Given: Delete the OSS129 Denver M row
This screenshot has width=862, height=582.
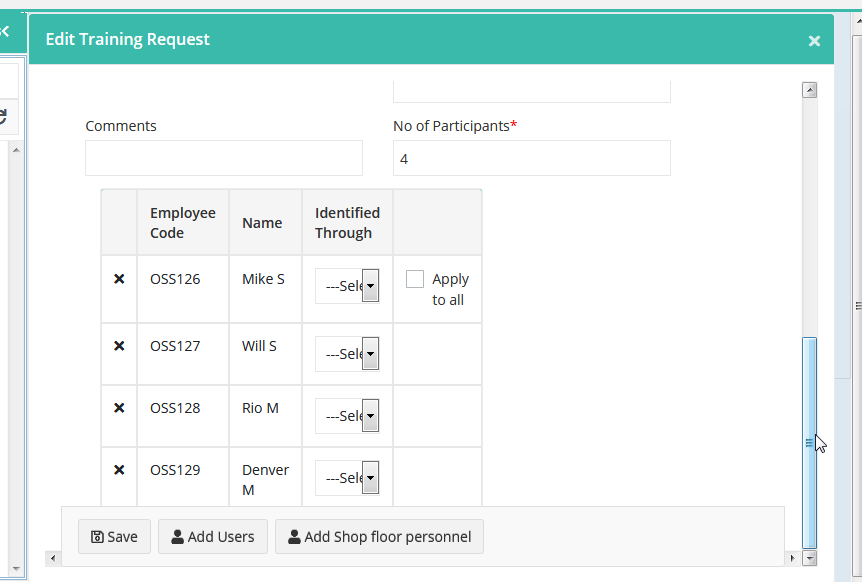Looking at the screenshot, I should point(119,470).
